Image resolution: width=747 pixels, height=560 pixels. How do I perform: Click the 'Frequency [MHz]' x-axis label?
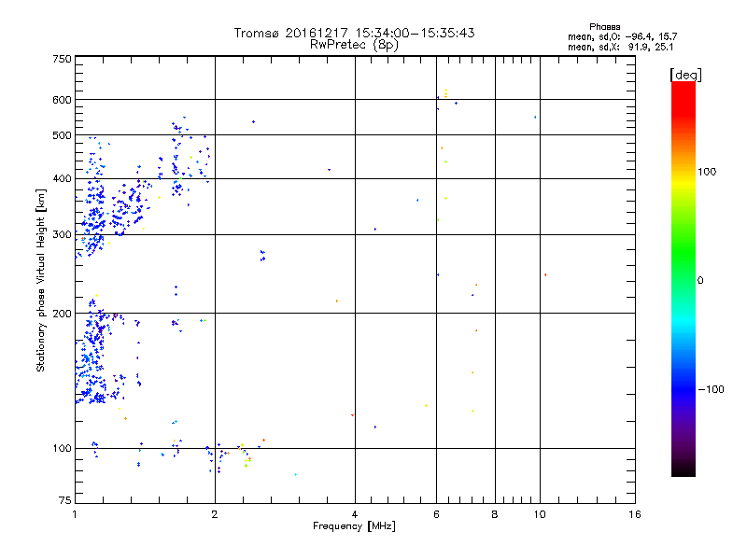[354, 525]
